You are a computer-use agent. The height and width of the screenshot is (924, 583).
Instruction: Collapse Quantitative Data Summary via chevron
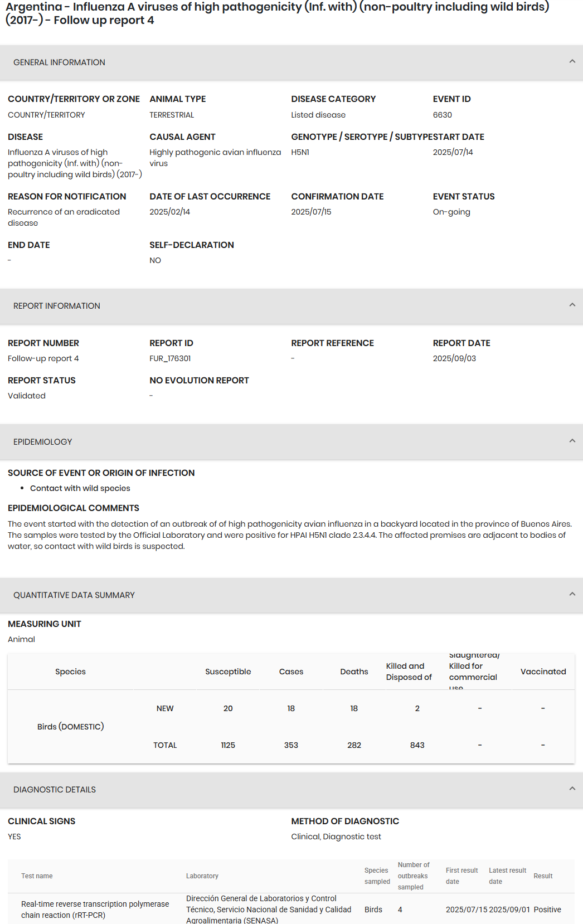click(x=572, y=594)
